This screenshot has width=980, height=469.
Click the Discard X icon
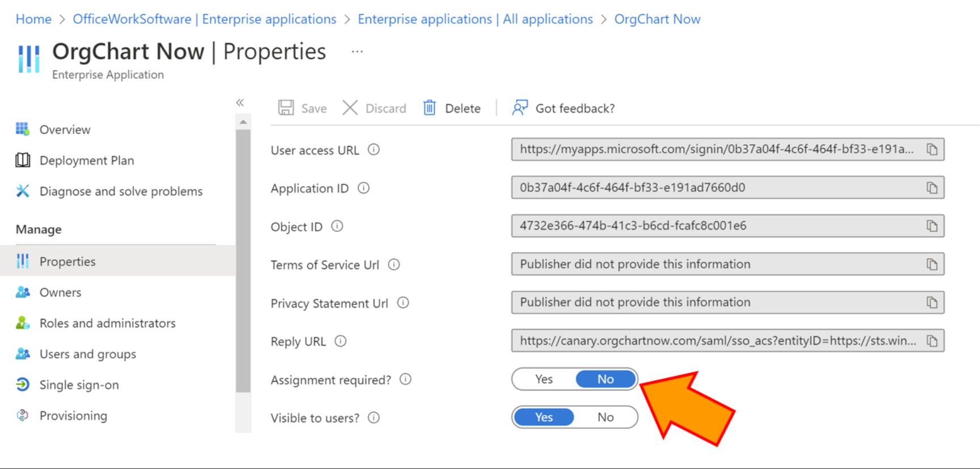pos(350,108)
